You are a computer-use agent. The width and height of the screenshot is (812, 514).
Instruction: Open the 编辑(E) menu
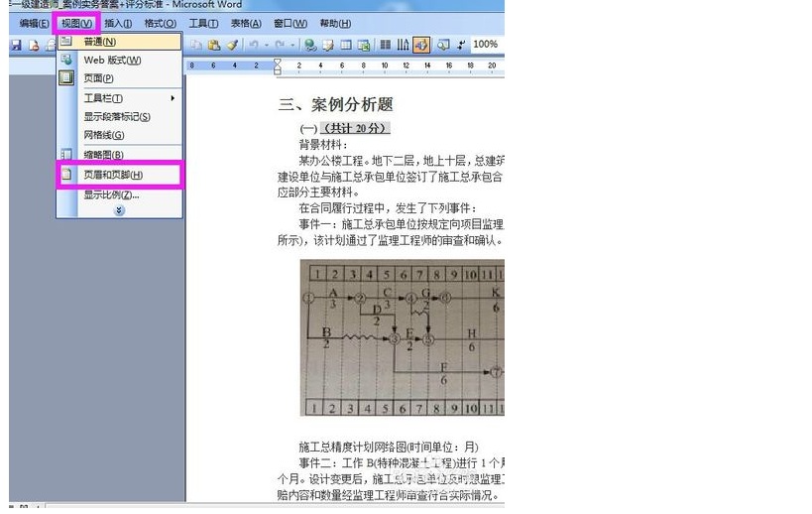pyautogui.click(x=34, y=23)
